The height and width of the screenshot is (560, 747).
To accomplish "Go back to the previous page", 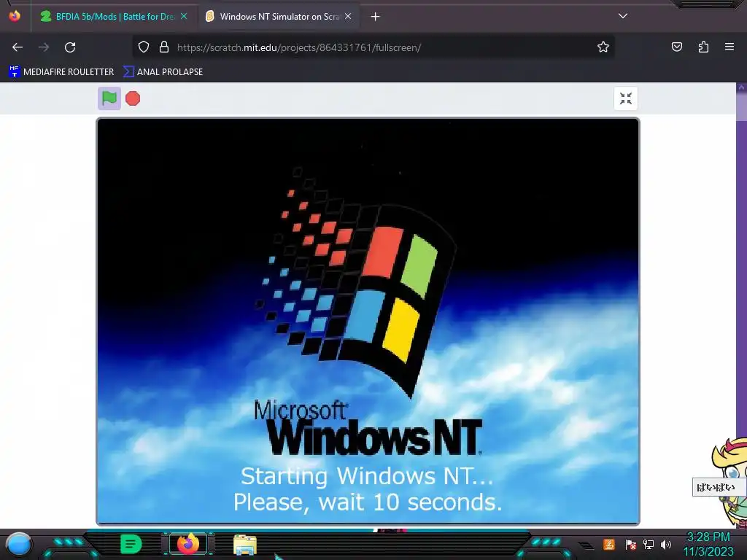I will tap(18, 47).
